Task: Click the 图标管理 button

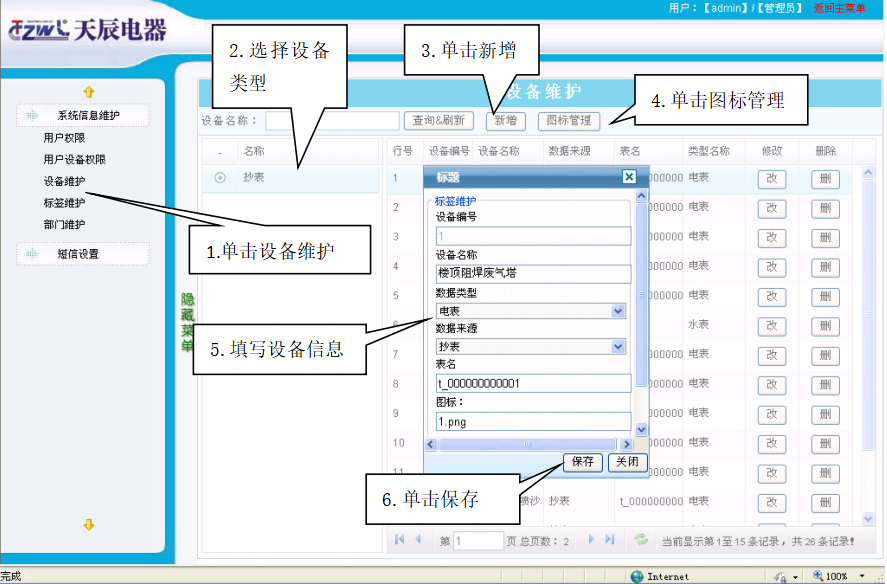Action: pyautogui.click(x=569, y=121)
